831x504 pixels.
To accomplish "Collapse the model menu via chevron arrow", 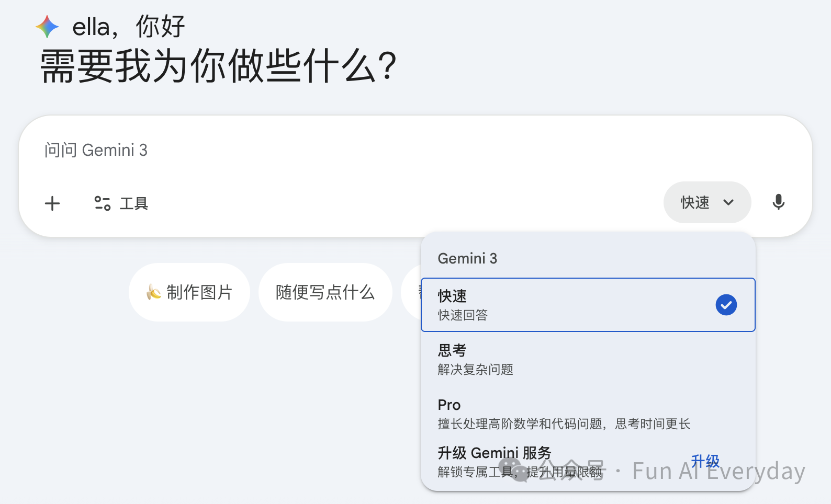I will (x=728, y=202).
